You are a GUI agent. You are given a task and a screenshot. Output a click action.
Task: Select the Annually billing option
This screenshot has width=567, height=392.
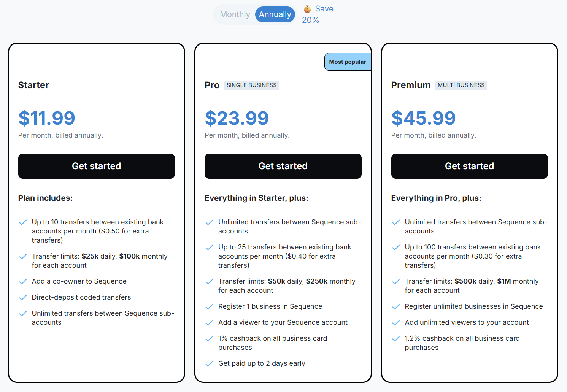[275, 14]
